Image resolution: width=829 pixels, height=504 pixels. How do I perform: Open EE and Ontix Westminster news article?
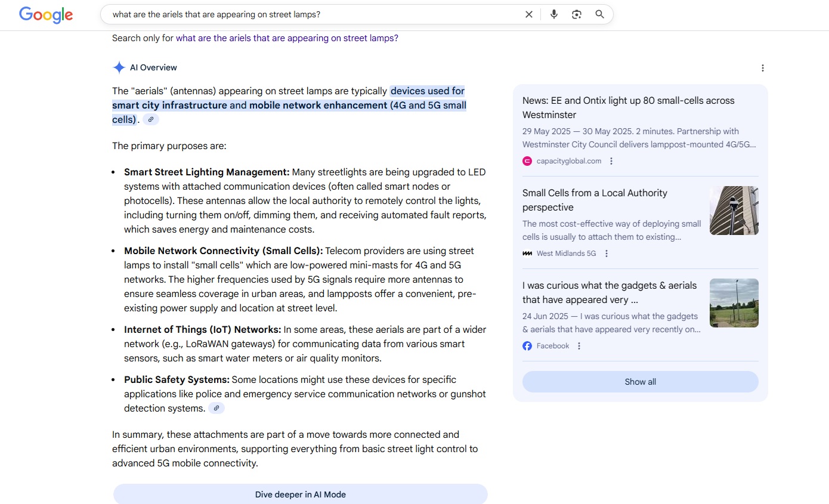(628, 107)
